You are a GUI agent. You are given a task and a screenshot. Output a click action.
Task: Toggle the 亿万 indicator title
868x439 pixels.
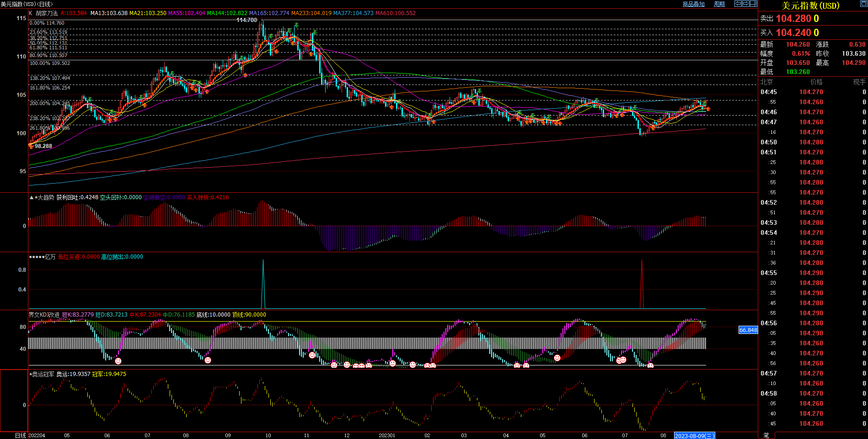pyautogui.click(x=50, y=257)
